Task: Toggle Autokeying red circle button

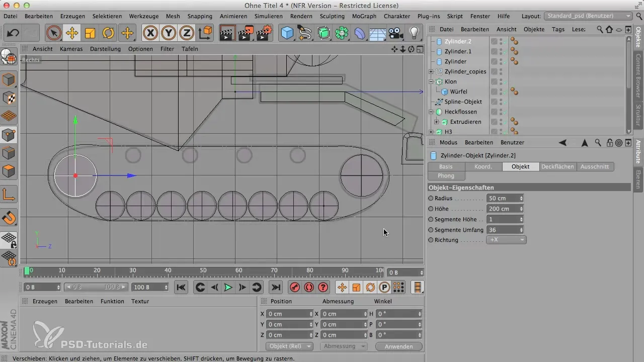Action: [x=309, y=288]
